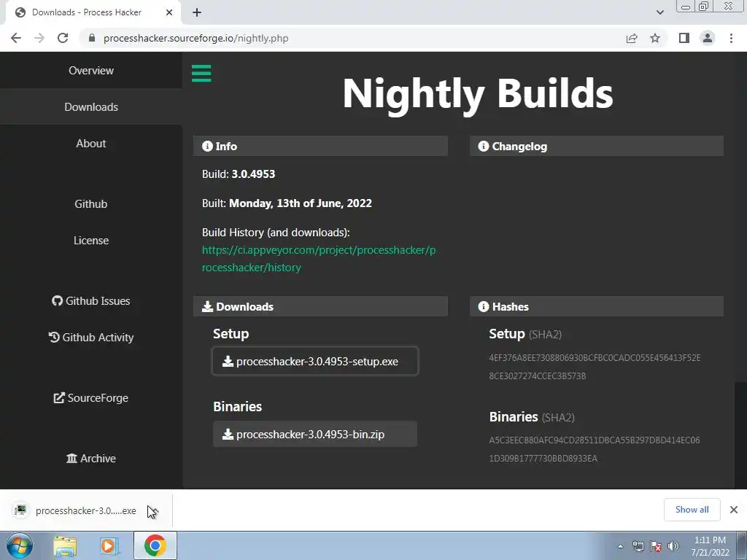Download processhacker-3.0.4953-bin.zip
Screen dimensions: 747x560
point(315,435)
